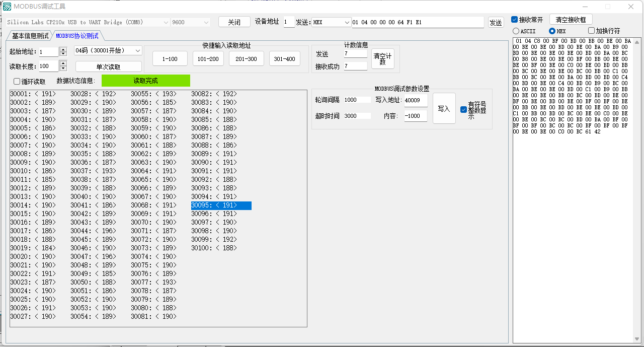The width and height of the screenshot is (644, 347).
Task: Click the 关闭 port button
Action: pyautogui.click(x=234, y=22)
